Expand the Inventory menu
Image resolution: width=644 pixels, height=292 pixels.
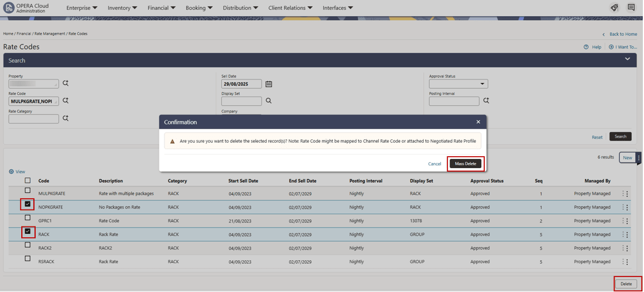coord(122,8)
